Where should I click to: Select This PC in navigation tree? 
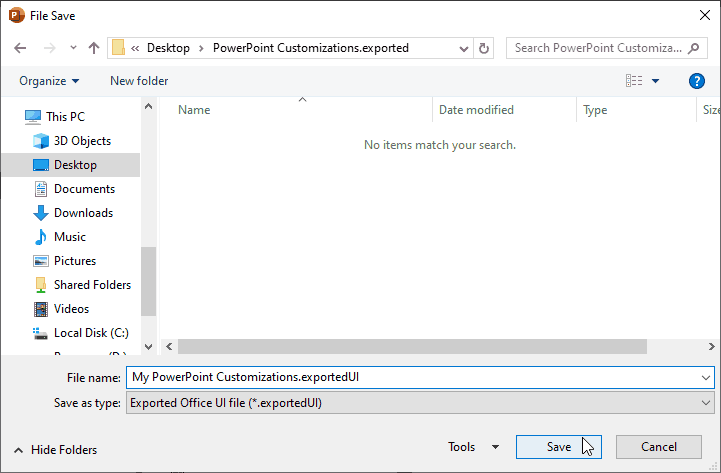tap(65, 117)
